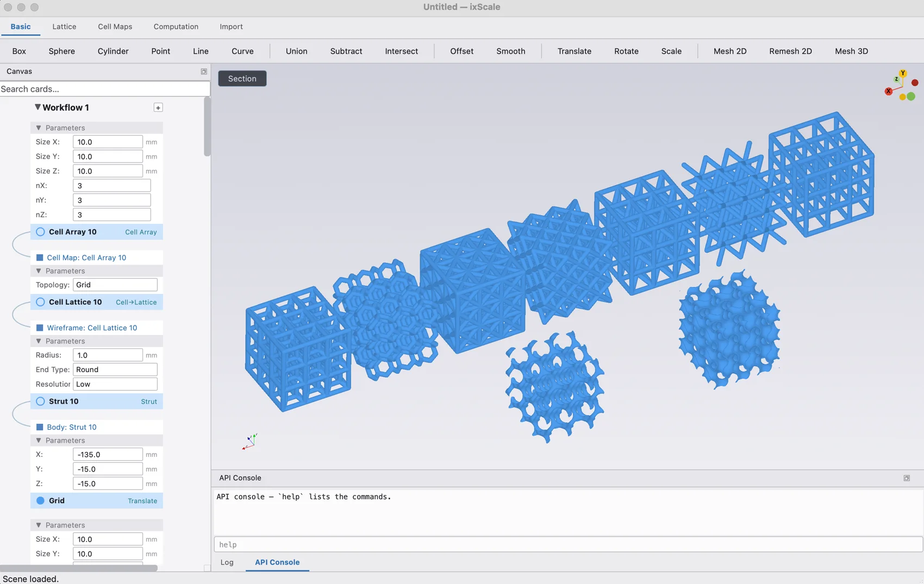This screenshot has height=584, width=924.
Task: Collapse Parameters section above Topology
Action: point(39,271)
